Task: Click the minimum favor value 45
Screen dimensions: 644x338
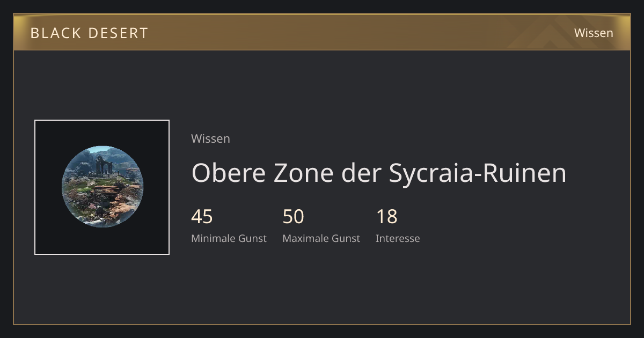Action: pyautogui.click(x=202, y=217)
